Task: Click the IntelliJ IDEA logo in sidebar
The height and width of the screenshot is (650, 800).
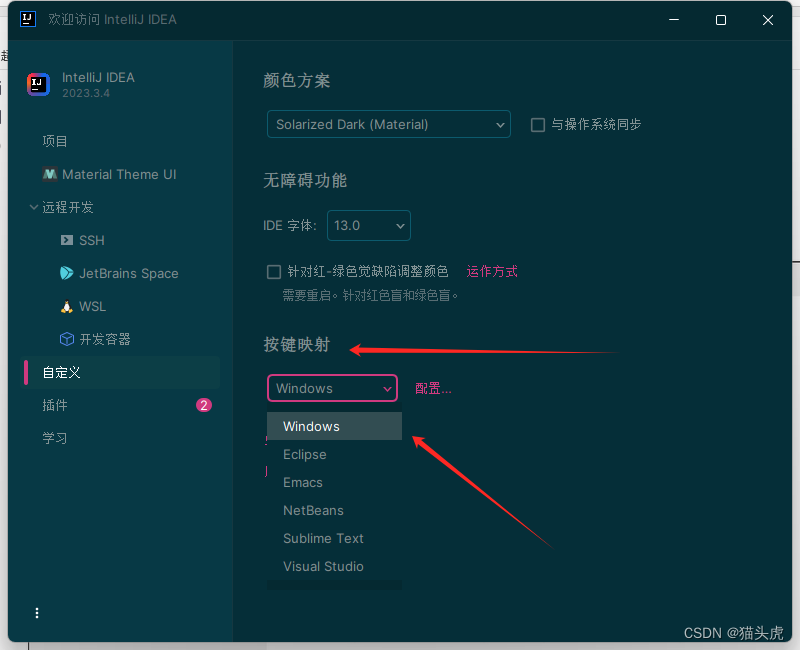Action: (x=38, y=84)
